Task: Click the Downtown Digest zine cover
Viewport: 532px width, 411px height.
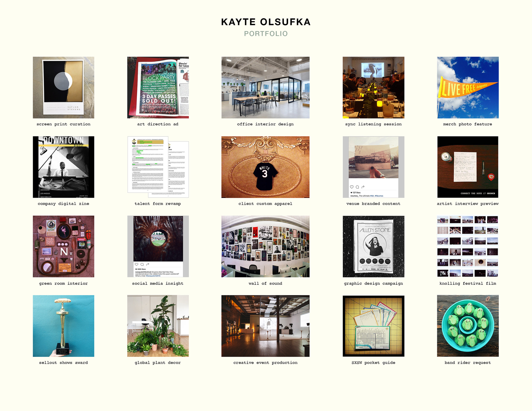Action: tap(63, 167)
